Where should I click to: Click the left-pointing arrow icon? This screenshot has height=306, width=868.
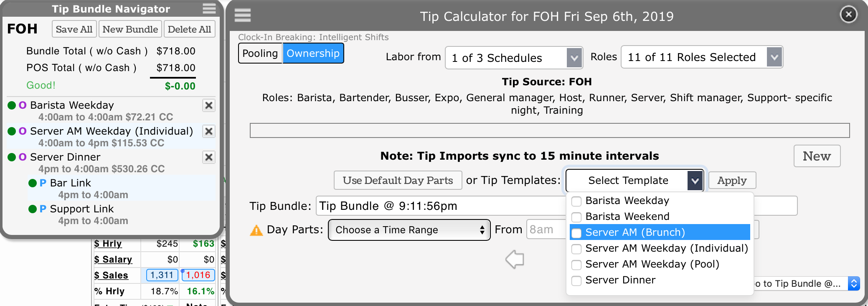pos(515,259)
